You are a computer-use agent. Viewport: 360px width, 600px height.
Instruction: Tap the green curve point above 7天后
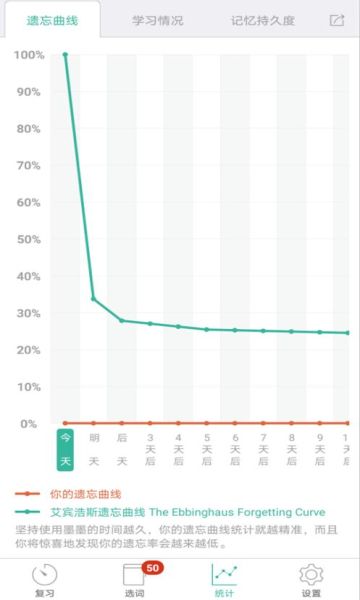(x=263, y=331)
